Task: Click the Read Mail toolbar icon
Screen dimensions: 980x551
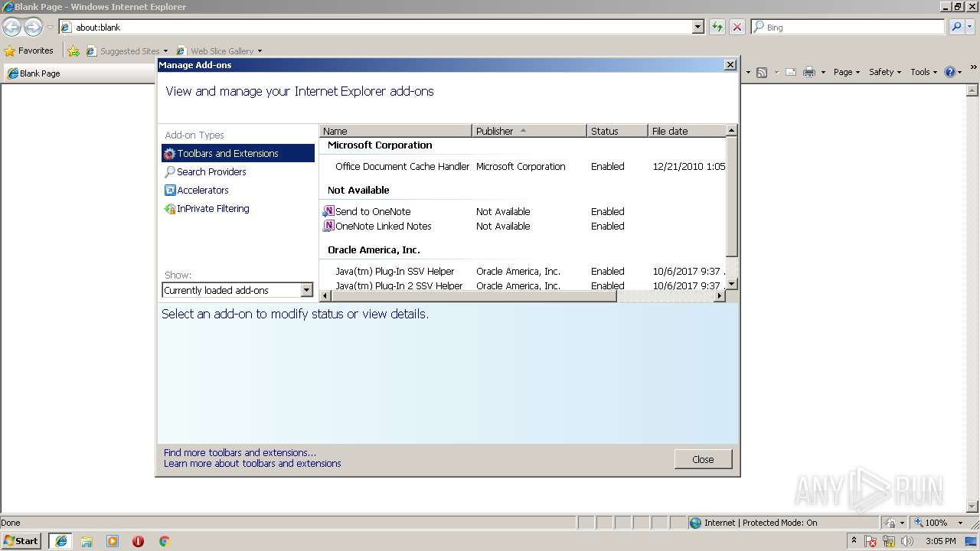Action: [791, 72]
